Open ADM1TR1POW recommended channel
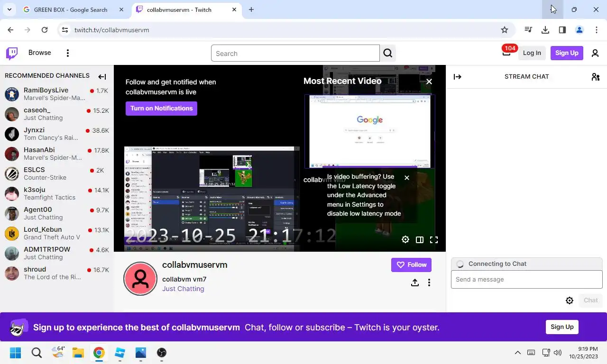The width and height of the screenshot is (607, 364). pyautogui.click(x=57, y=253)
